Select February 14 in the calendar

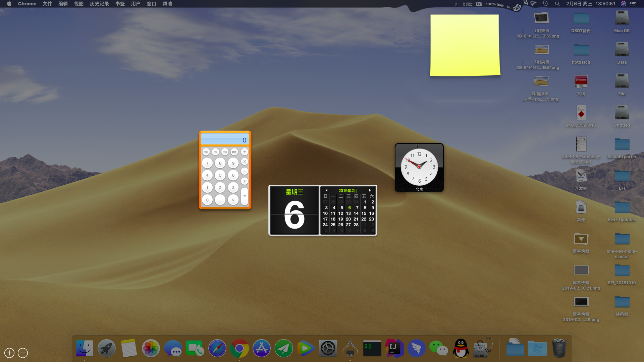356,214
